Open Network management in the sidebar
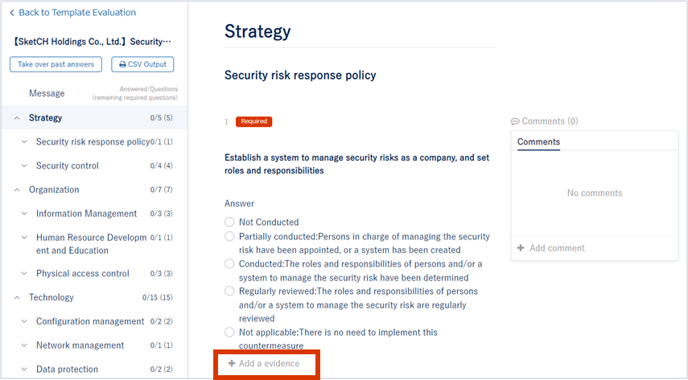The image size is (688, 380). click(x=80, y=345)
